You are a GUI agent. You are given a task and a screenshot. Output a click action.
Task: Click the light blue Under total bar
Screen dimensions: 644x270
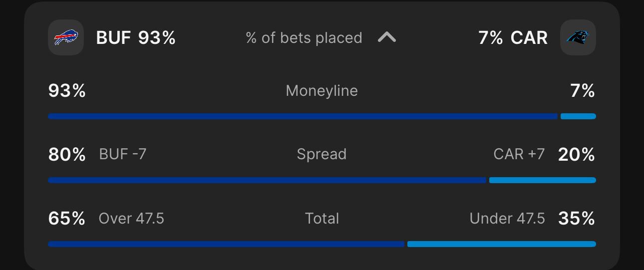[502, 244]
